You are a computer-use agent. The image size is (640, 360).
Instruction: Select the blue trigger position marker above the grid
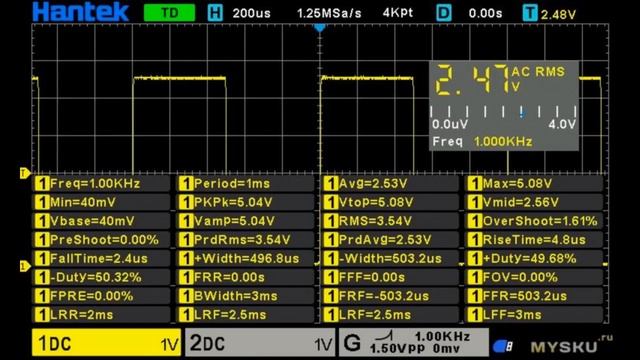coord(320,28)
